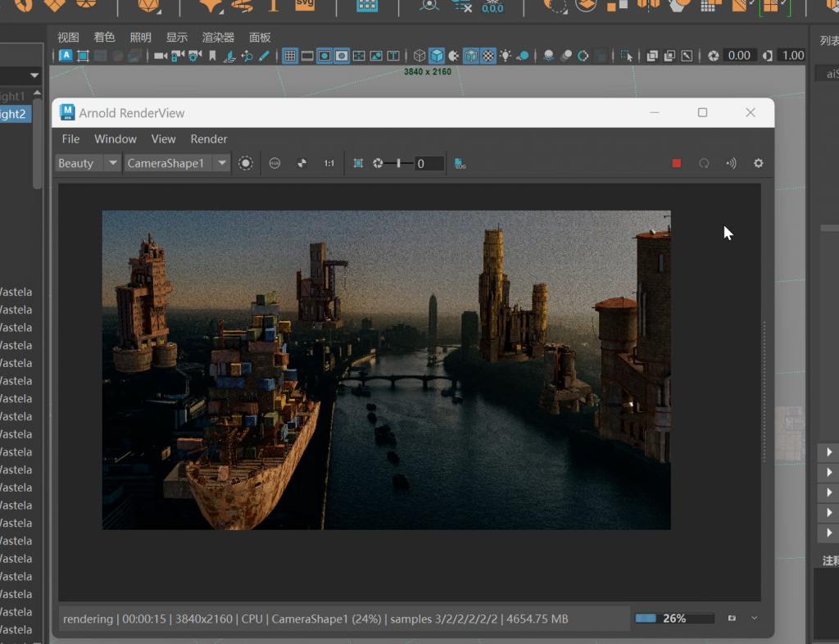
Task: Click the viewport gamma field showing 1.00
Action: click(x=792, y=56)
